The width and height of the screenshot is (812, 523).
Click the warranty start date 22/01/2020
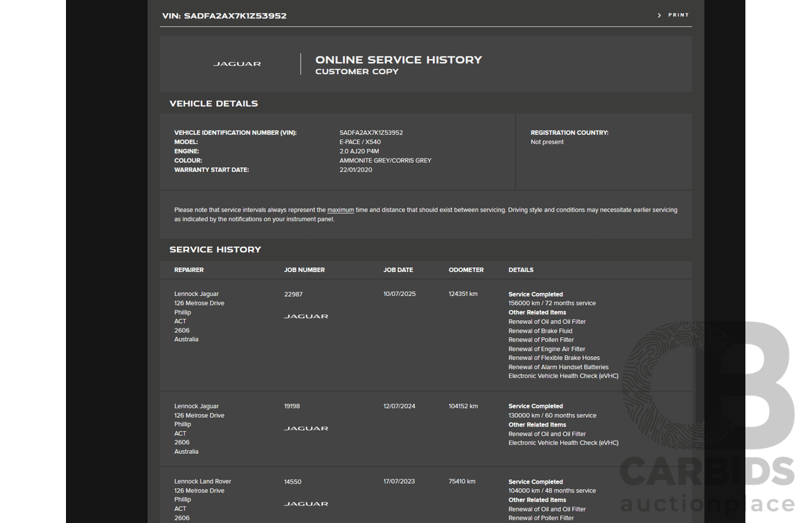coord(356,170)
